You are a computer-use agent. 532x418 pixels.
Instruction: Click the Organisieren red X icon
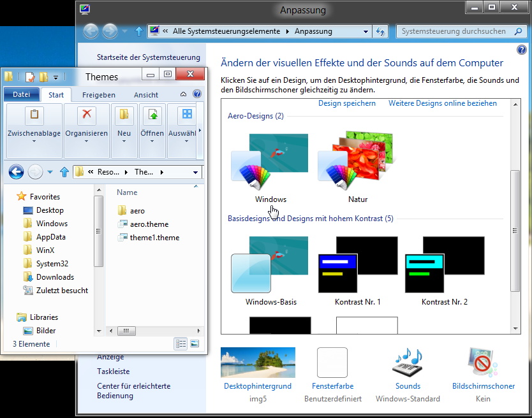pyautogui.click(x=87, y=116)
